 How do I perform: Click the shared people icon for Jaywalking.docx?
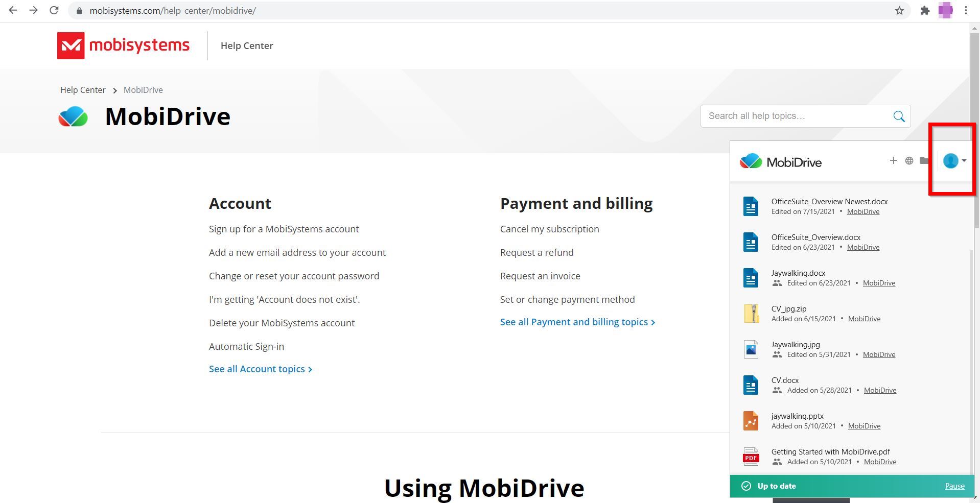pos(777,283)
